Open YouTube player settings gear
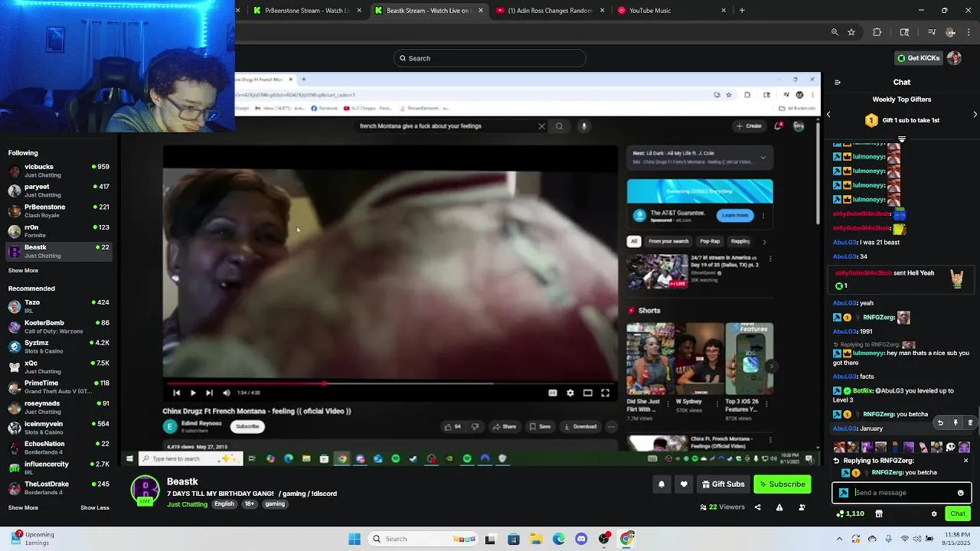The image size is (980, 551). click(x=570, y=393)
